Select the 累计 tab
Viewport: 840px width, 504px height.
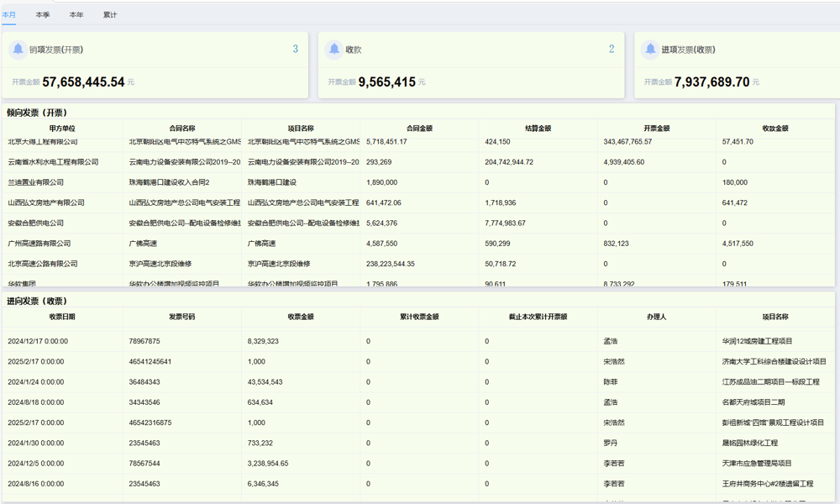tap(110, 15)
